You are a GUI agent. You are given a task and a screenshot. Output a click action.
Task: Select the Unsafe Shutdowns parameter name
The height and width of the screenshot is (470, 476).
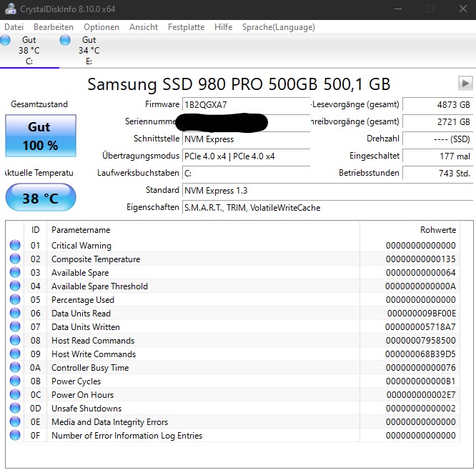pyautogui.click(x=86, y=409)
